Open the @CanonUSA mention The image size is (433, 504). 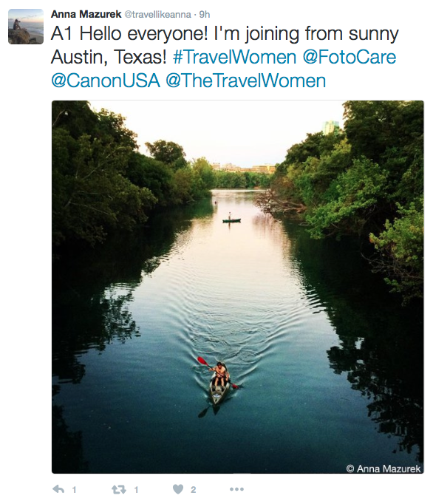(106, 81)
